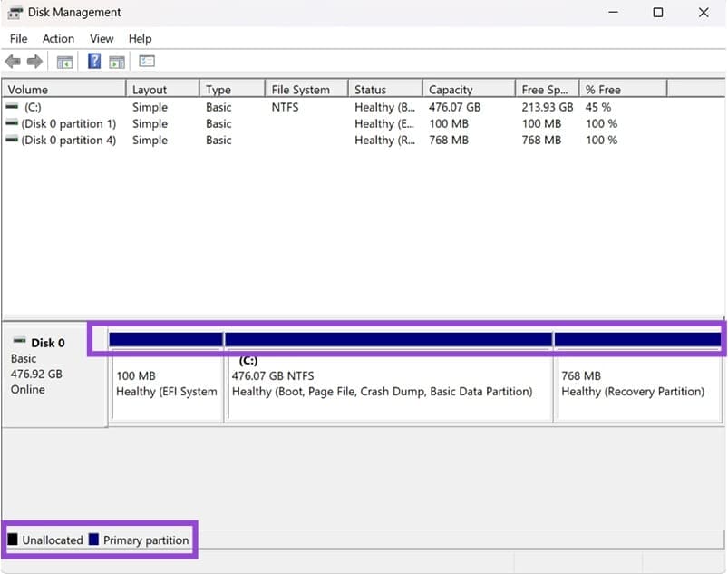728x574 pixels.
Task: Open the Action menu
Action: tap(58, 38)
